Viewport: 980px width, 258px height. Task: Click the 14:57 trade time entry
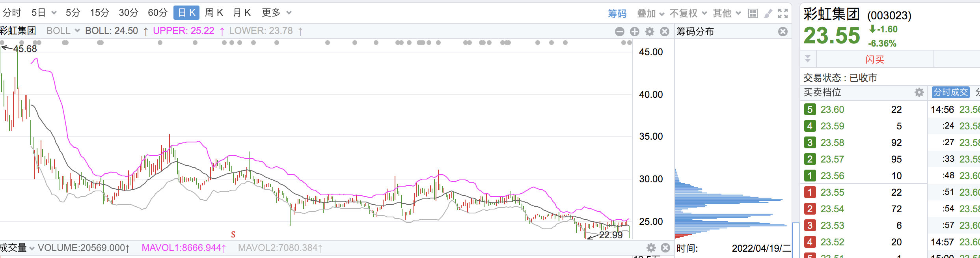[943, 242]
